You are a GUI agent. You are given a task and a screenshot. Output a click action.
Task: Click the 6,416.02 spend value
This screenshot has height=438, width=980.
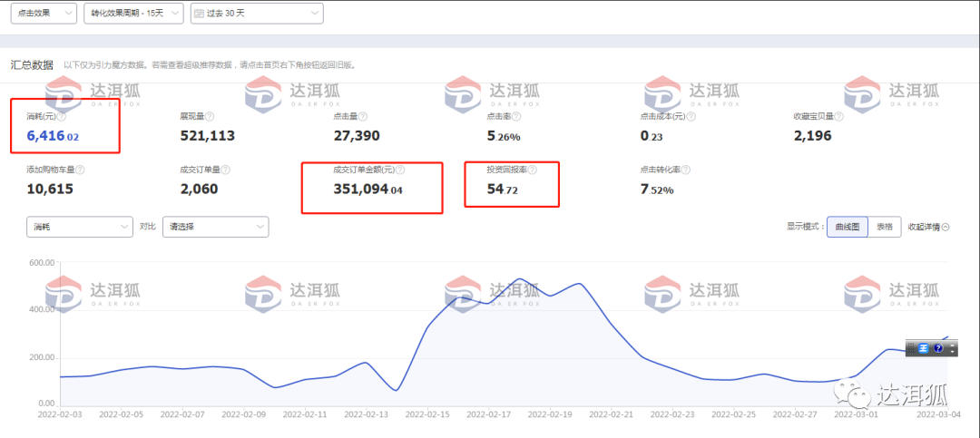coord(53,136)
